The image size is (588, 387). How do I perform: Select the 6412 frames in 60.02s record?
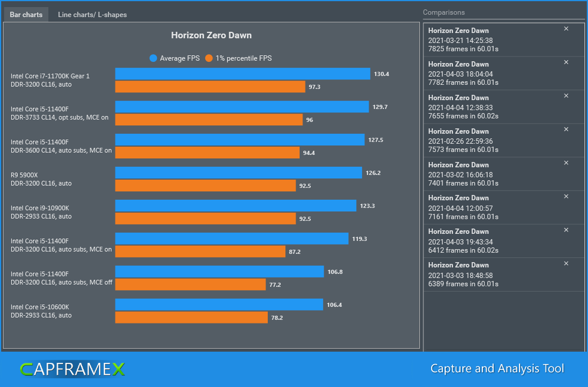[x=504, y=241]
